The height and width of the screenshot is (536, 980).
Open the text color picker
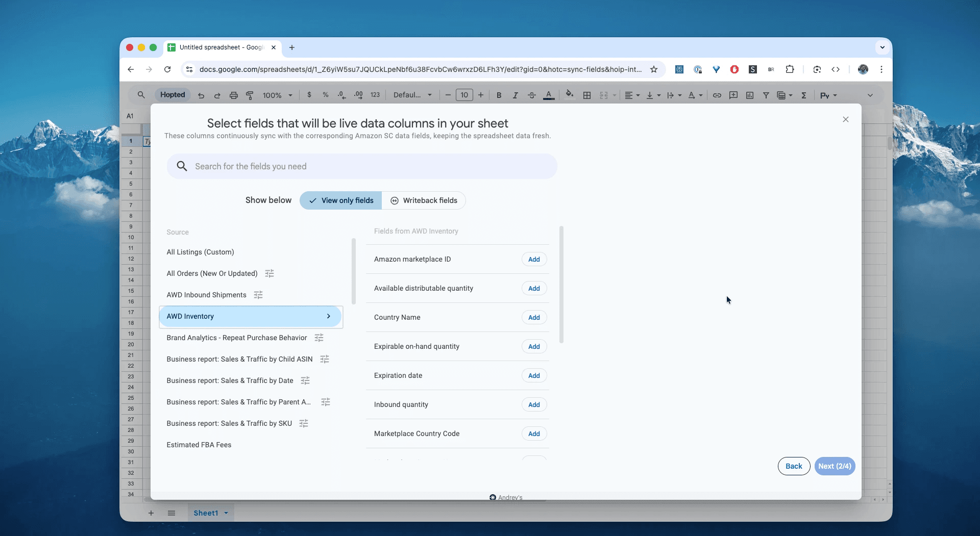[x=549, y=95]
